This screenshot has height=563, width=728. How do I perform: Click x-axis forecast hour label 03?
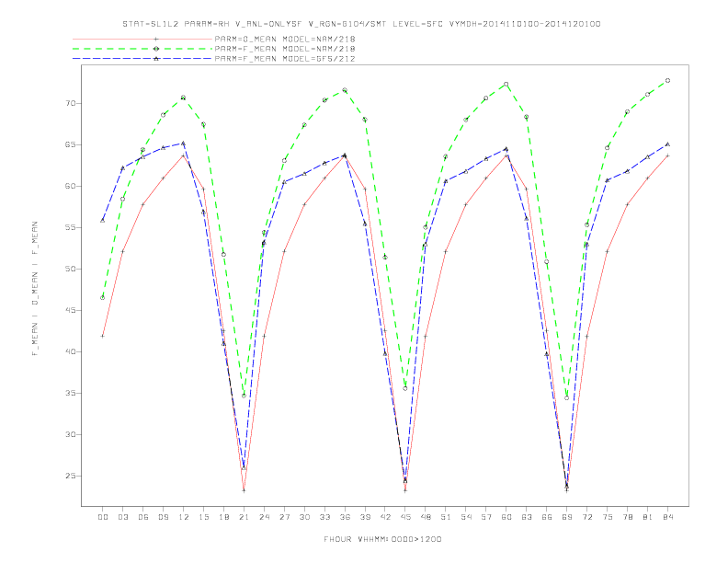pos(122,517)
